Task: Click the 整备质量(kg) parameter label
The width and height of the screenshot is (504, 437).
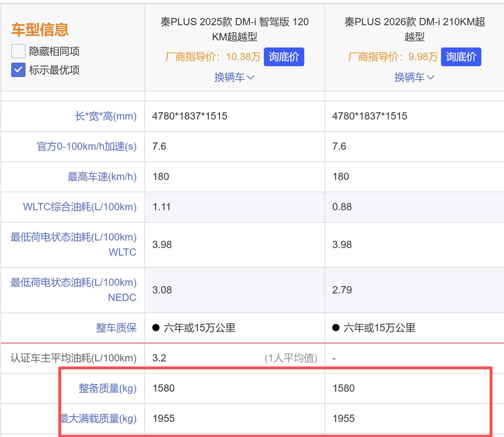Action: pos(107,388)
